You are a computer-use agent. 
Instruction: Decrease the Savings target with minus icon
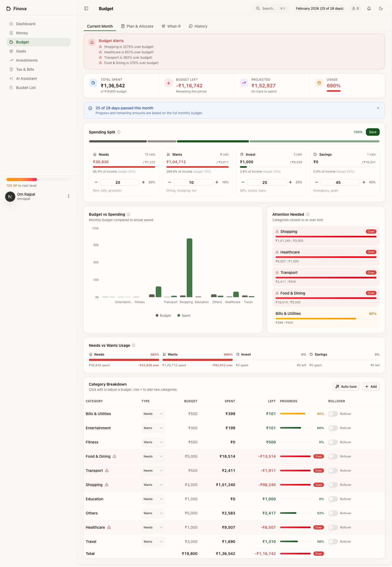coord(316,182)
